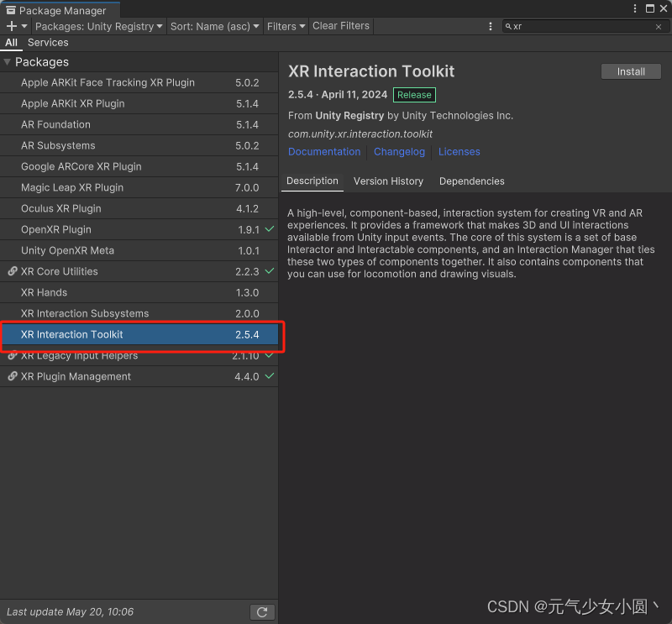
Task: Open the Licenses link
Action: 459,152
